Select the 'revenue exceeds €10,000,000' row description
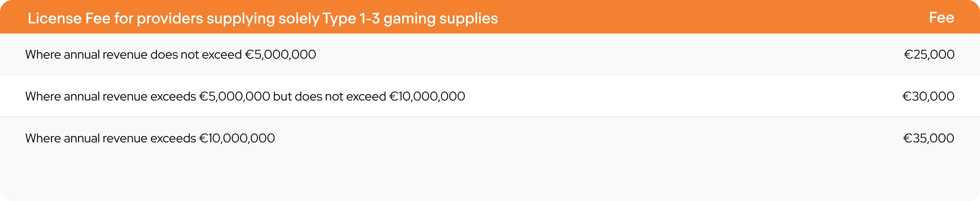 (150, 138)
